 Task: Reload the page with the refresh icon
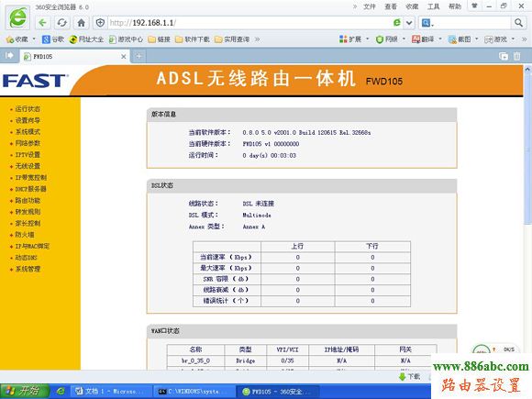(61, 23)
